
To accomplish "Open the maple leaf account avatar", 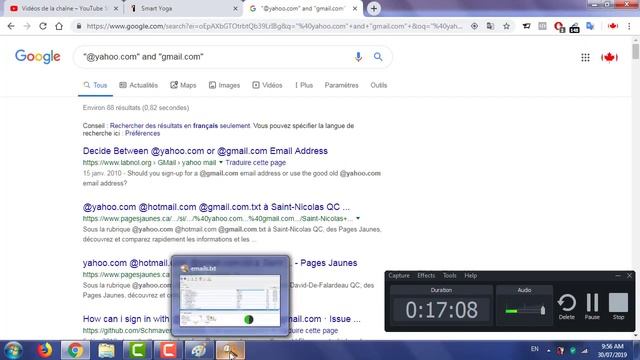I will pos(609,58).
